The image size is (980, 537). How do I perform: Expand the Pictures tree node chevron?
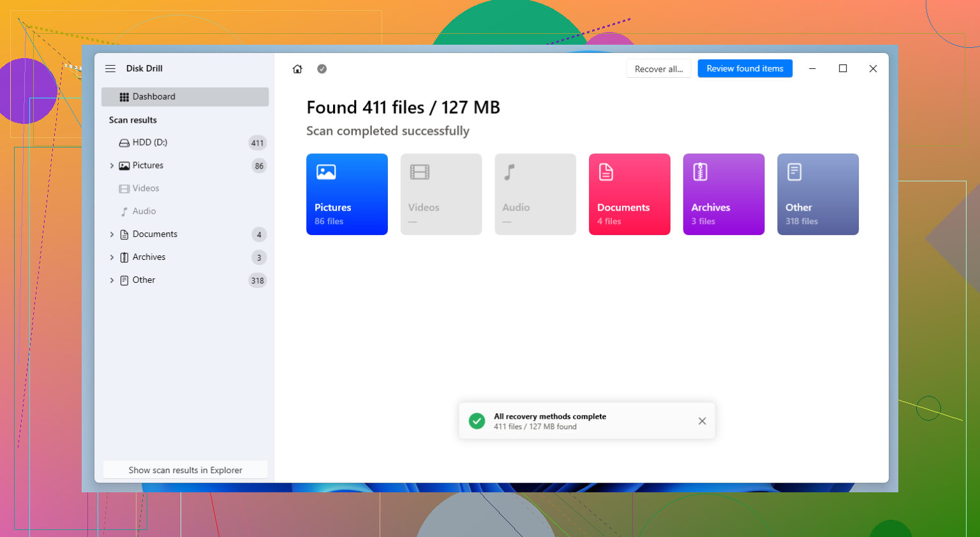[112, 165]
